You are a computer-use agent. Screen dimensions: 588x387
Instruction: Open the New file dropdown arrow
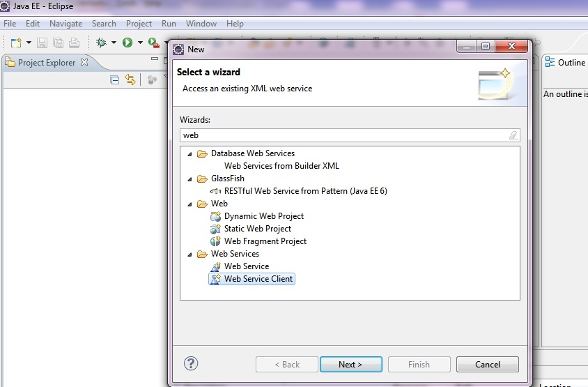29,43
